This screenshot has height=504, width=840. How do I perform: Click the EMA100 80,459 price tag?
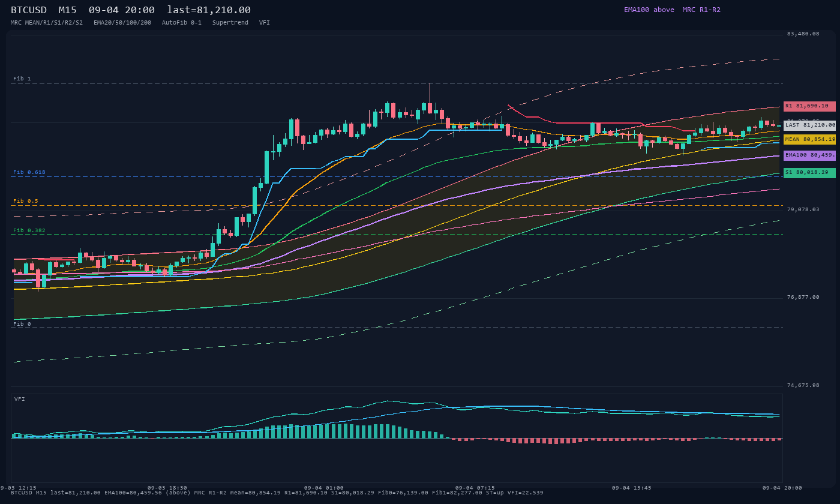[x=809, y=155]
